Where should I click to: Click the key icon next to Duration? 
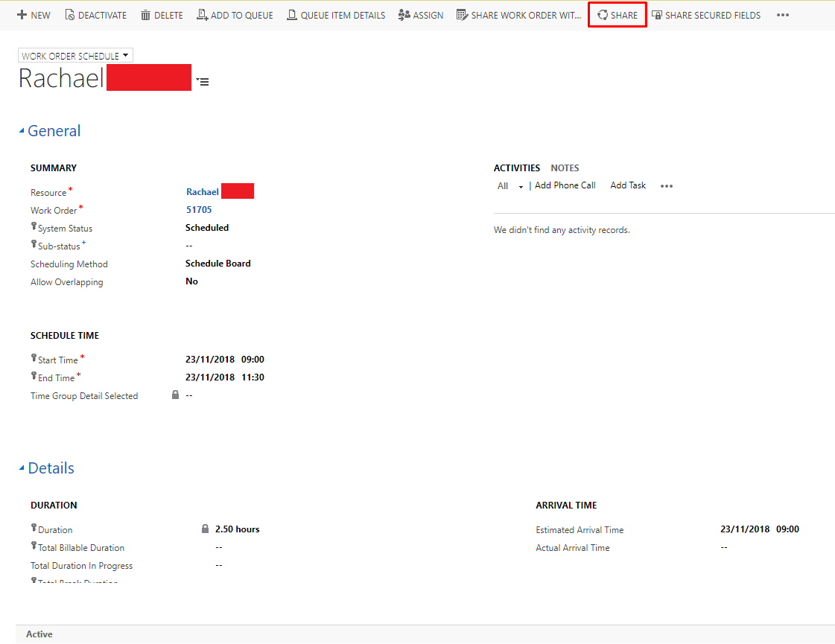point(34,528)
